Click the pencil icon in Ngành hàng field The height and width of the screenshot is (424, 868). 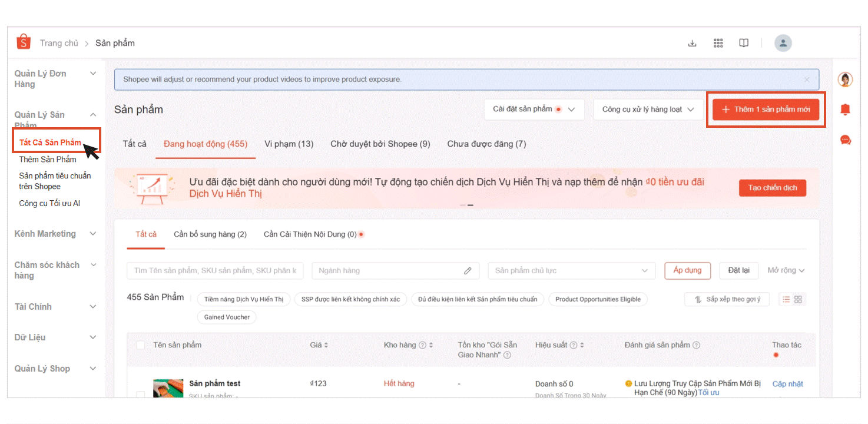pos(468,271)
